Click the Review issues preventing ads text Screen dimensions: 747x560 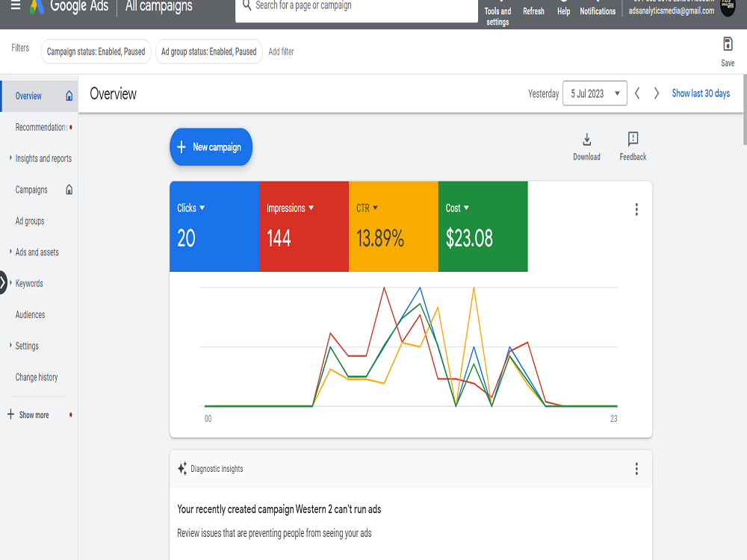pos(274,533)
